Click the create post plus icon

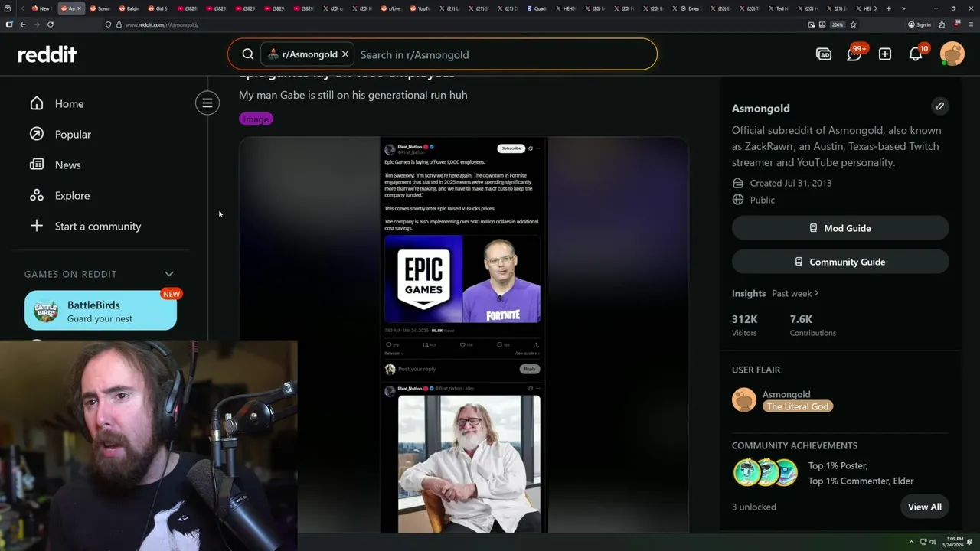885,54
